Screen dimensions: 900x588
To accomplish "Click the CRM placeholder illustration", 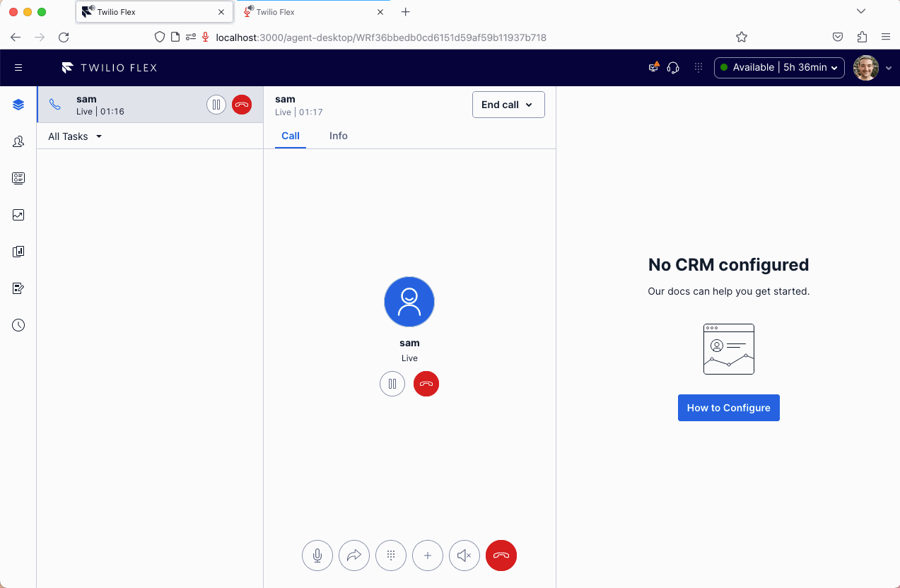I will [x=729, y=349].
